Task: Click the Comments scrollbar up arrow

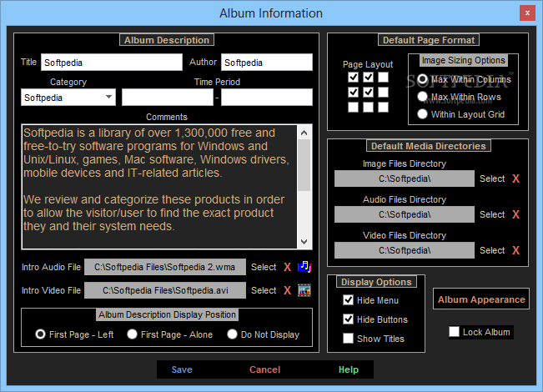Action: tap(304, 133)
